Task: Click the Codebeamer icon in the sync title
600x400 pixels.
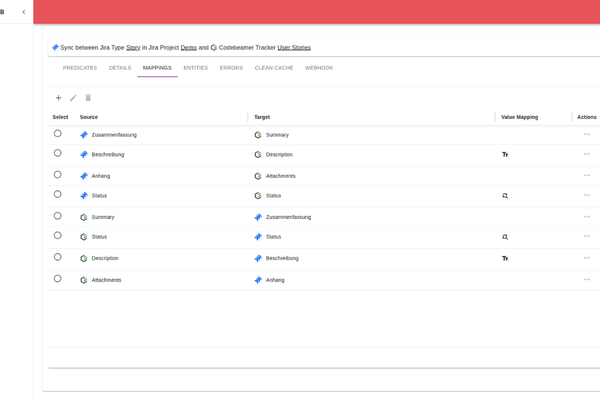Action: 214,47
